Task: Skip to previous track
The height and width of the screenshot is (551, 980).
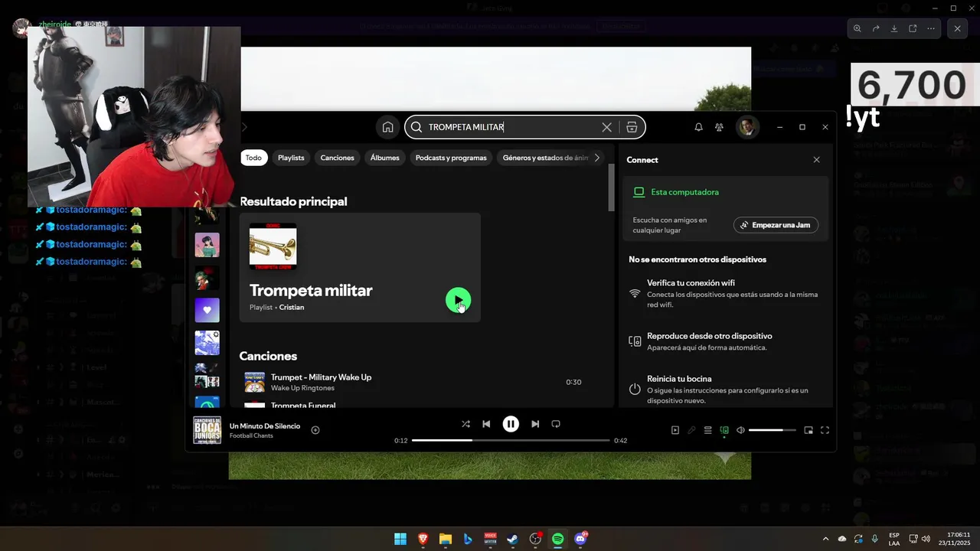Action: point(486,424)
